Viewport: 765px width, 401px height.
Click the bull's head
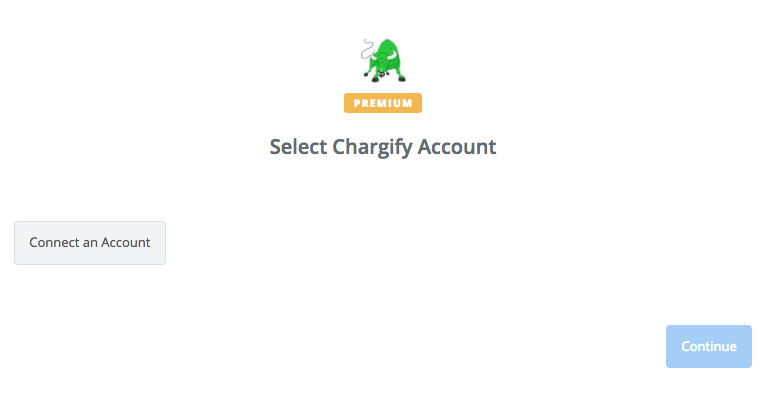click(383, 62)
